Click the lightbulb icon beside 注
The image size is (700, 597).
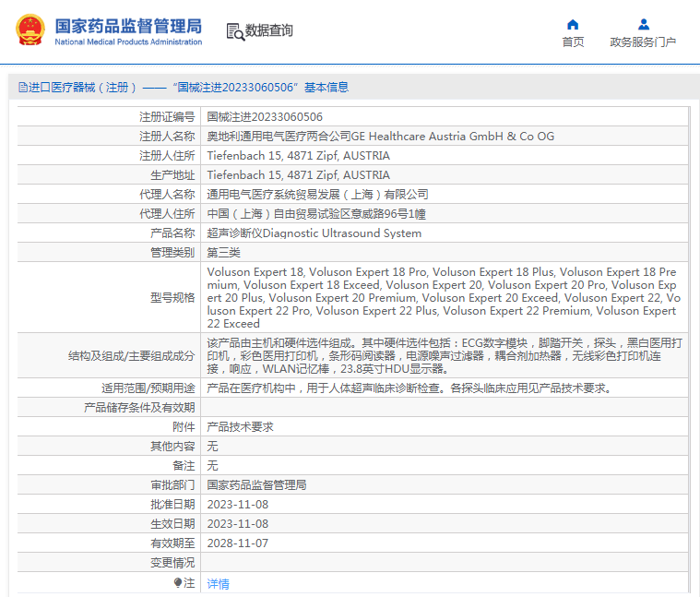click(178, 583)
